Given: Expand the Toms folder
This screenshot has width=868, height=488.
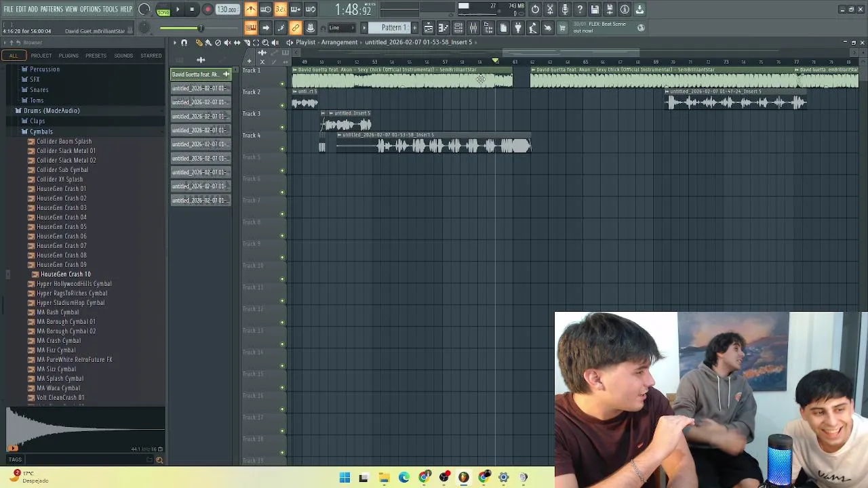Looking at the screenshot, I should pos(37,100).
